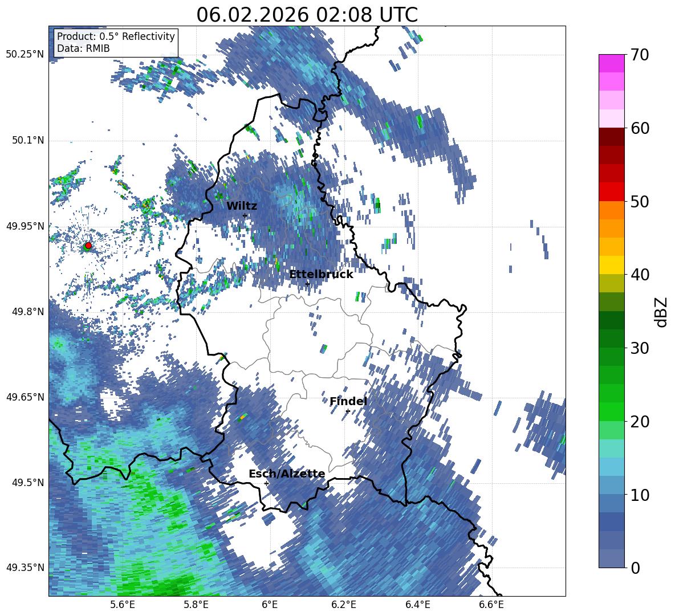Click the 49.5°N latitude tick label
Viewport: 675px width, 616px height.
(x=27, y=482)
